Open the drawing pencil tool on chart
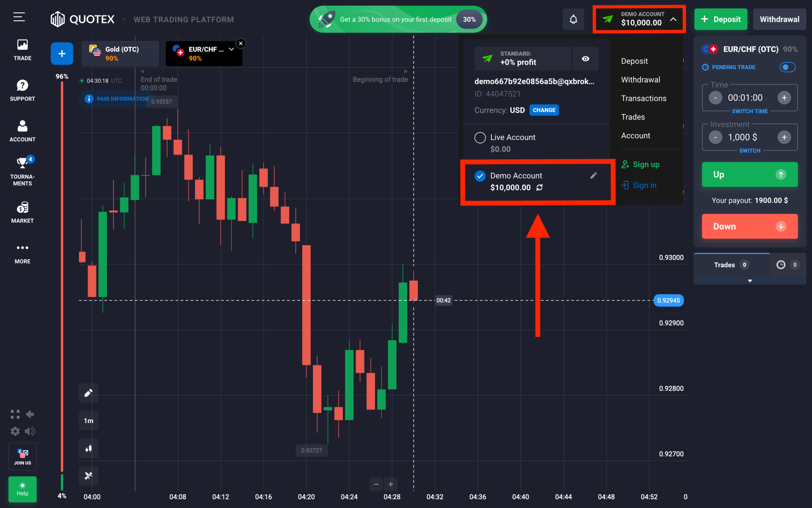 [88, 393]
